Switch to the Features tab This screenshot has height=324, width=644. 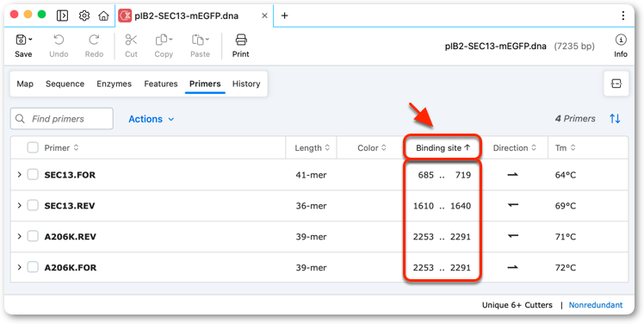click(161, 84)
